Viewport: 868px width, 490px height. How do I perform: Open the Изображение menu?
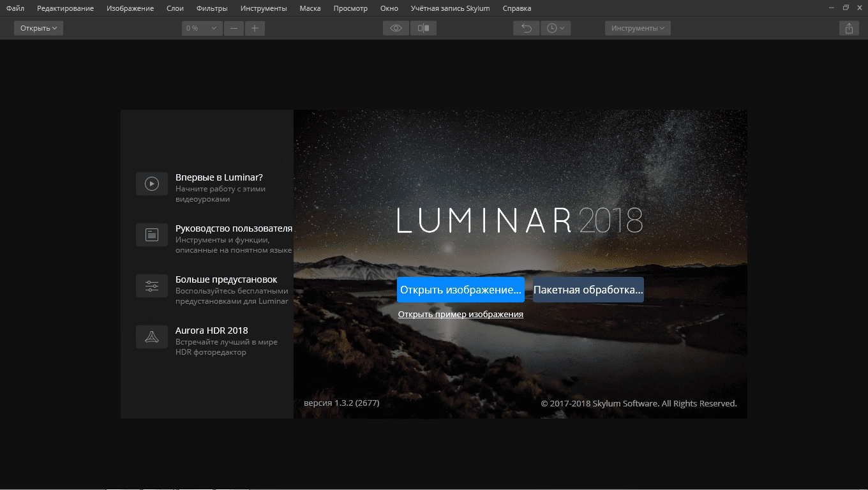click(x=130, y=8)
